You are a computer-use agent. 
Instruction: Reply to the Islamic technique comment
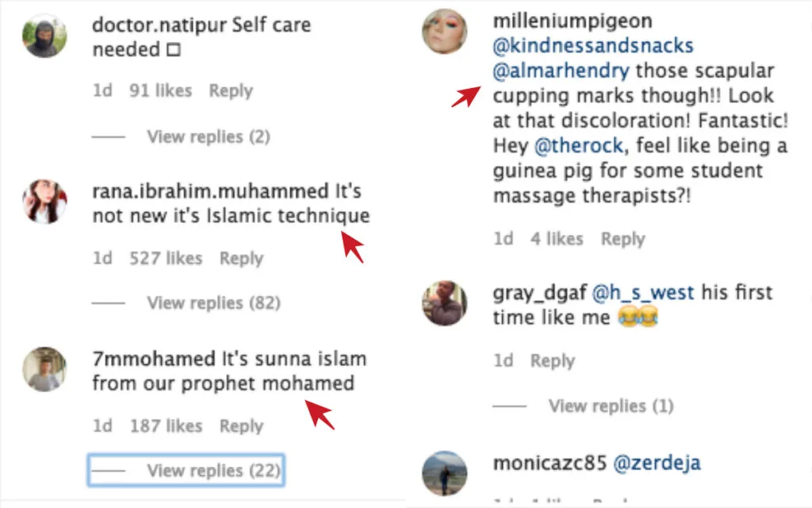click(x=241, y=258)
